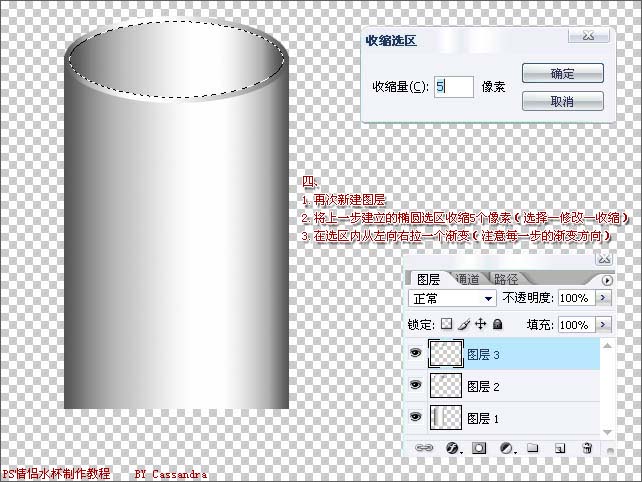This screenshot has width=642, height=482.
Task: Hide 图层 2 with its eye icon
Action: [x=416, y=385]
